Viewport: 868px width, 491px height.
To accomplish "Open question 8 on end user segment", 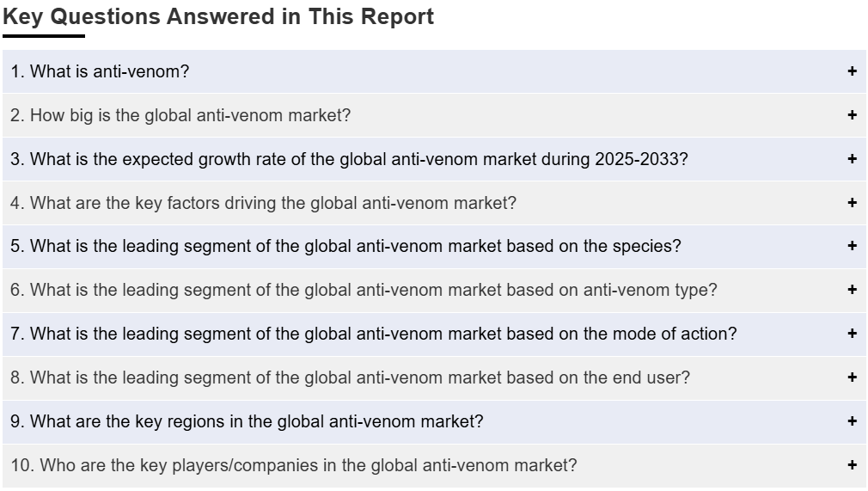I will coord(434,377).
